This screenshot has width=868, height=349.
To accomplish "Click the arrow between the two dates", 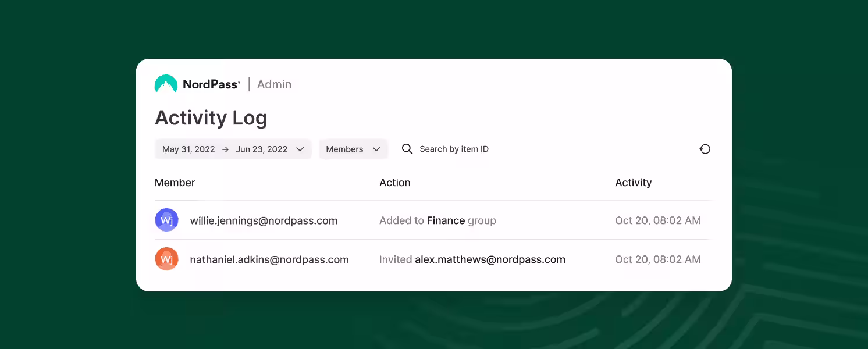I will (225, 149).
